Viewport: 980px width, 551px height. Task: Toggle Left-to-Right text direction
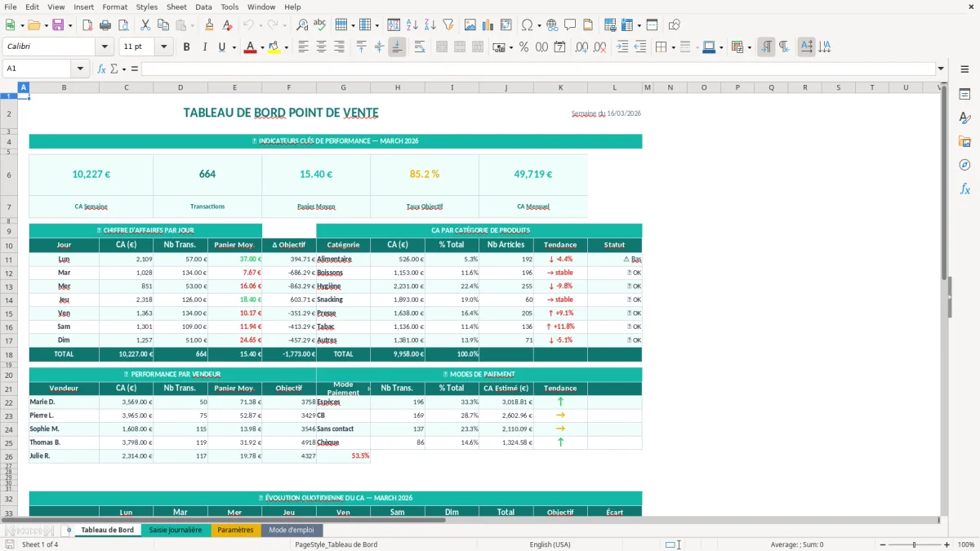click(x=766, y=47)
